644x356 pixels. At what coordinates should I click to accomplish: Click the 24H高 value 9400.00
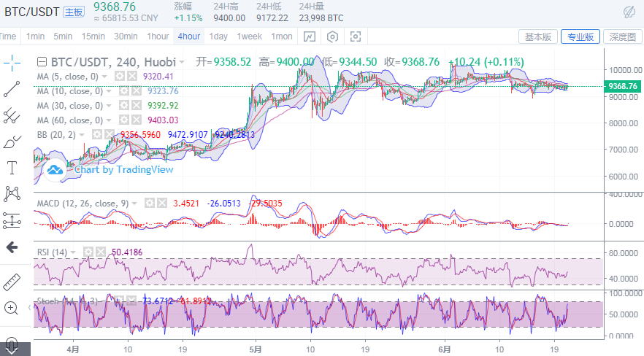[x=229, y=18]
